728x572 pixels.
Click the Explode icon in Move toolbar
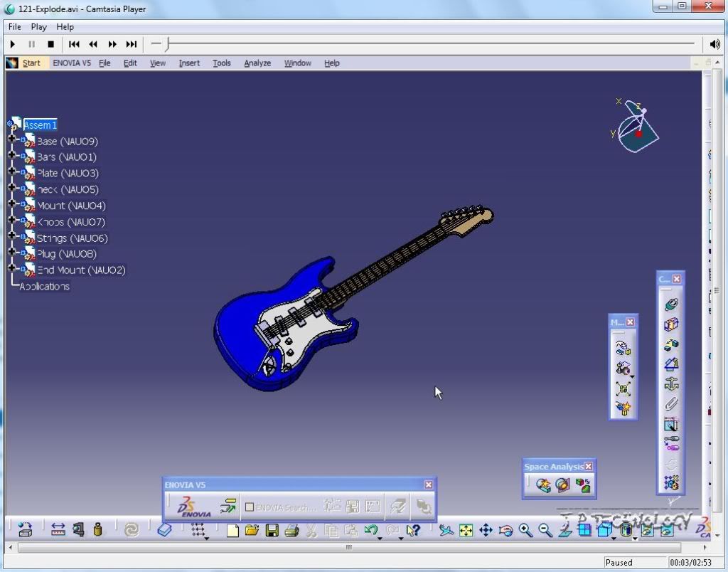click(623, 388)
